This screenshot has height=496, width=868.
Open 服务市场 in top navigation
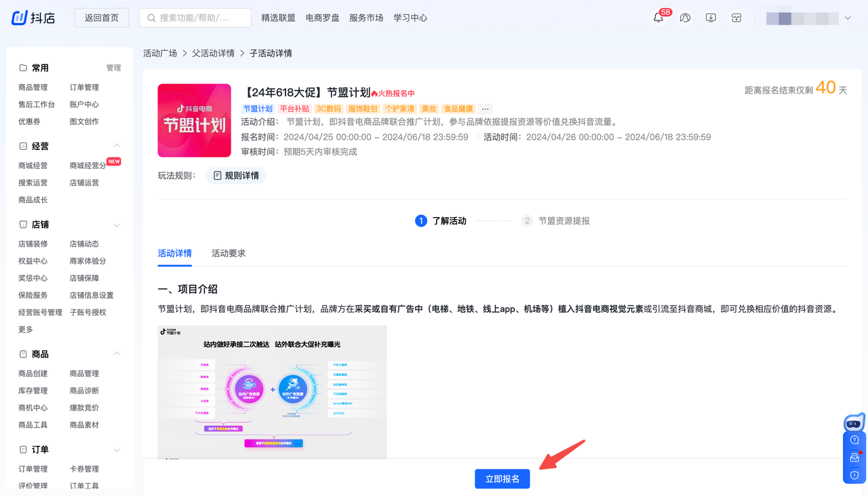point(366,18)
